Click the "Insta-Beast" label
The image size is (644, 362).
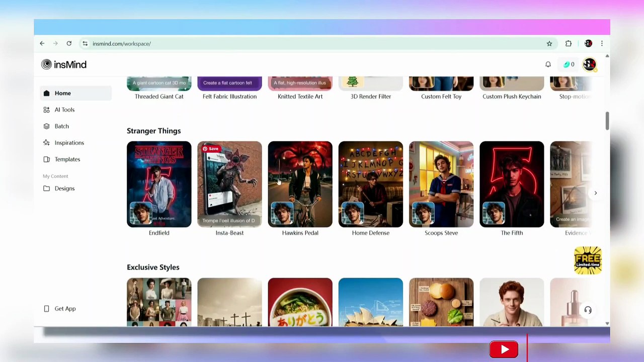coord(229,233)
